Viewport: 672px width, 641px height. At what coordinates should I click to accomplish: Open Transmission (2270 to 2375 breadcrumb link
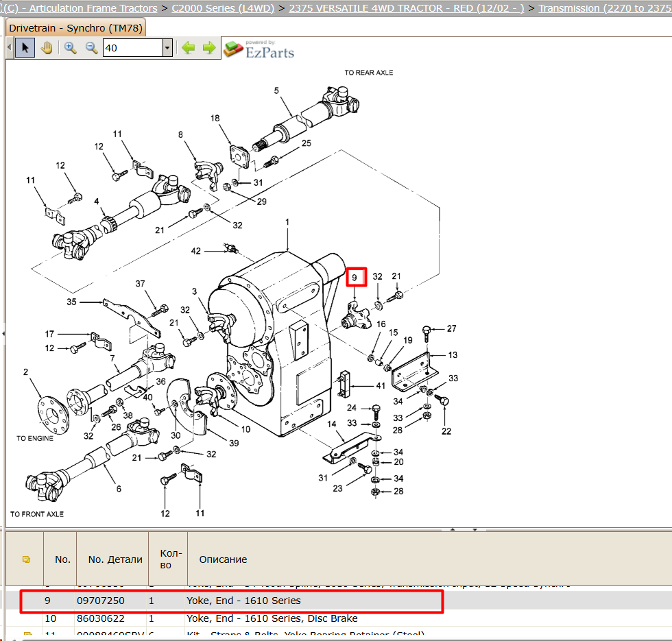(x=605, y=8)
